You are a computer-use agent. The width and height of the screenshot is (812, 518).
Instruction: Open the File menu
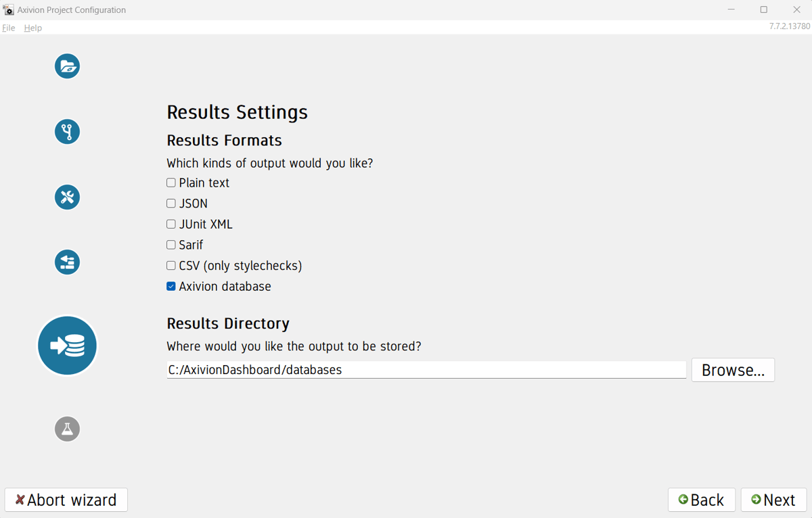tap(9, 28)
